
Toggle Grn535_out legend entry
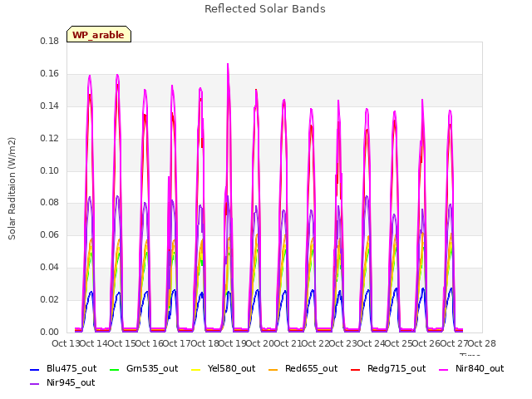pyautogui.click(x=144, y=369)
